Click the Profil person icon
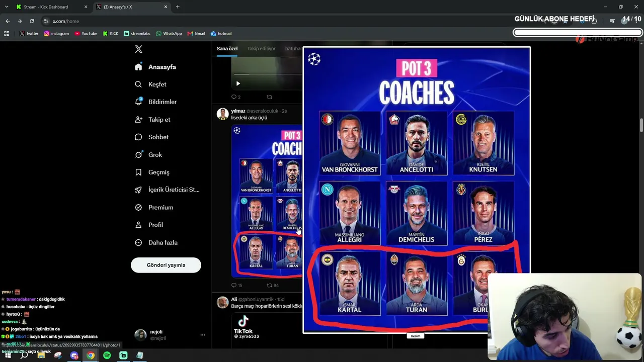The width and height of the screenshot is (644, 362). (138, 225)
